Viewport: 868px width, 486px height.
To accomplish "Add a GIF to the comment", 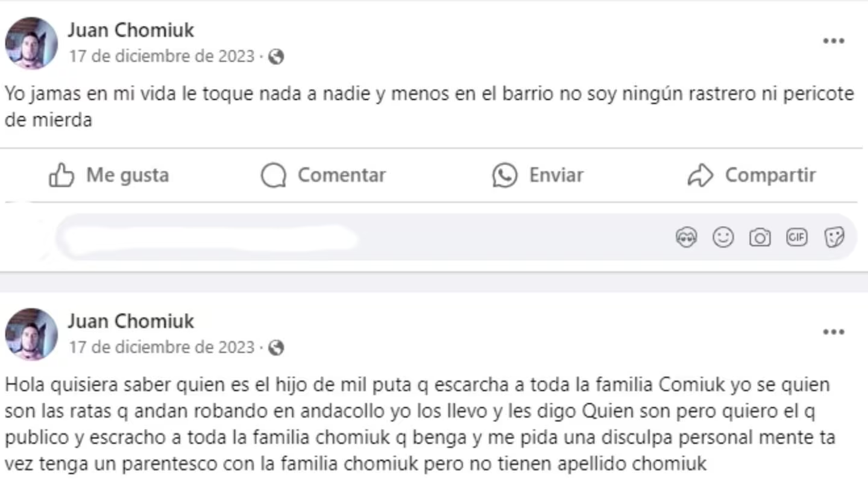I will pyautogui.click(x=796, y=238).
